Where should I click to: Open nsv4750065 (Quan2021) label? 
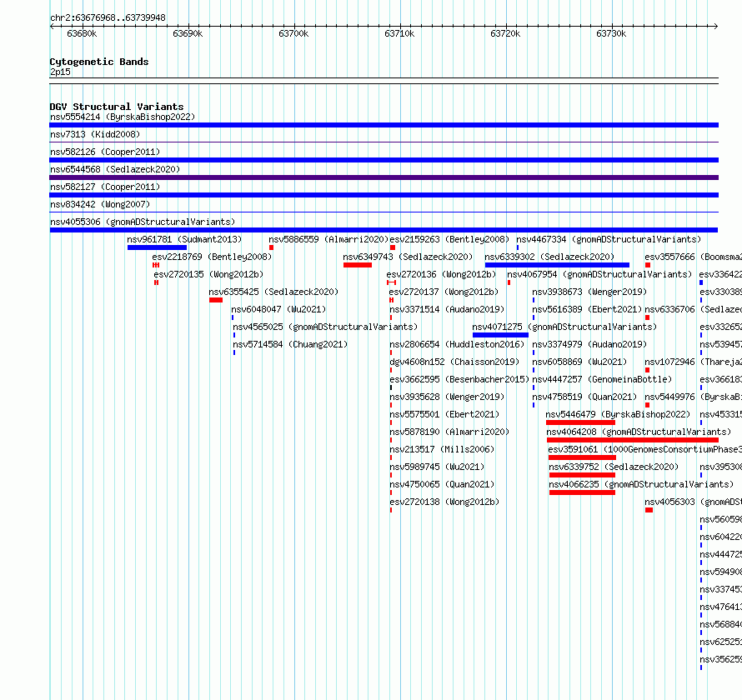(442, 484)
